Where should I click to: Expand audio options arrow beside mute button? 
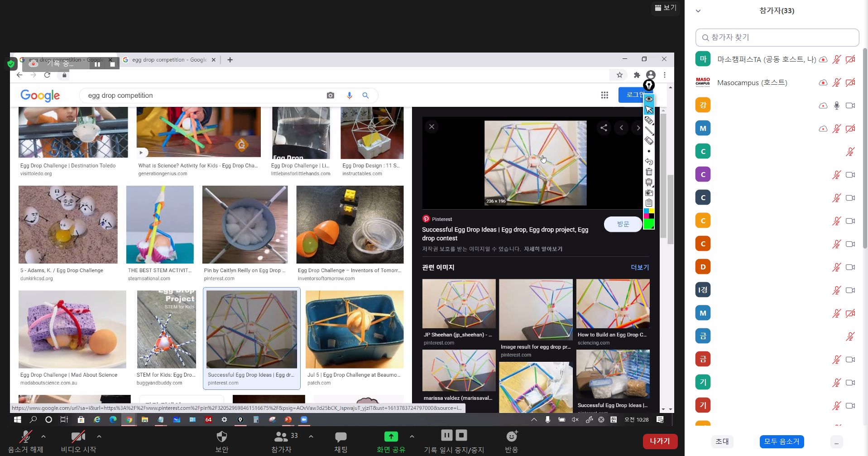tap(43, 437)
